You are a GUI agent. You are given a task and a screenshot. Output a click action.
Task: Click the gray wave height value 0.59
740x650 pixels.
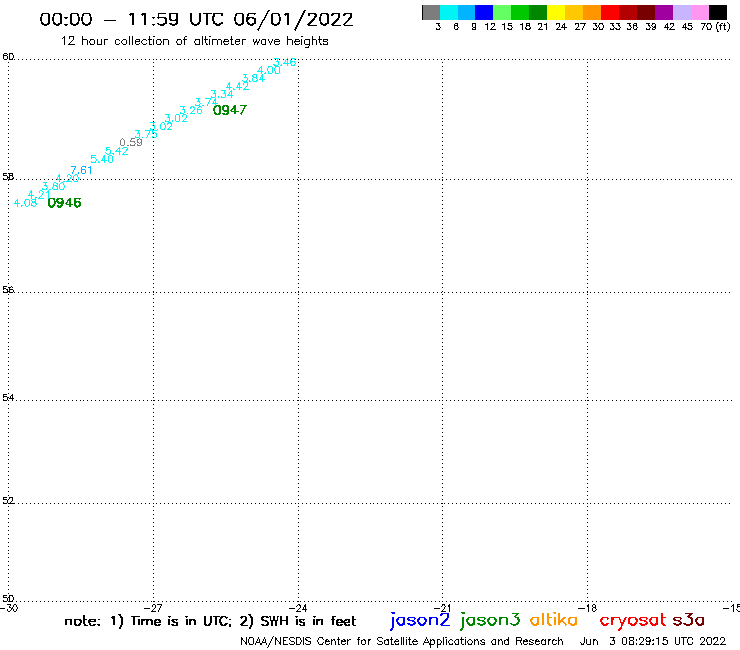(x=131, y=142)
